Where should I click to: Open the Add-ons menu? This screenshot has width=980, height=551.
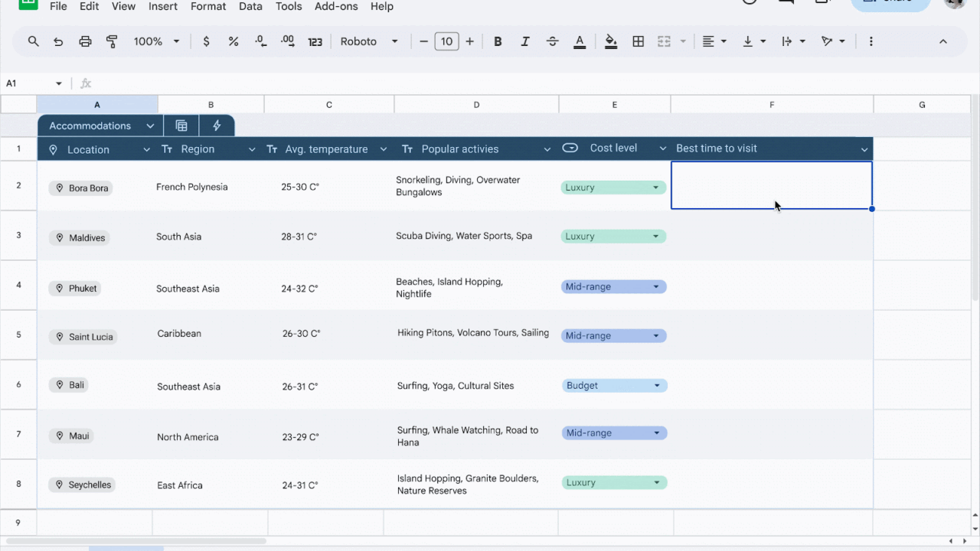coord(337,7)
